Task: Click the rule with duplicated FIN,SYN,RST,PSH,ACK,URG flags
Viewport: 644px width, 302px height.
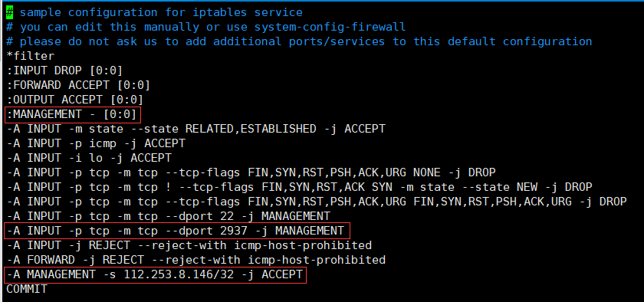Action: coord(317,202)
